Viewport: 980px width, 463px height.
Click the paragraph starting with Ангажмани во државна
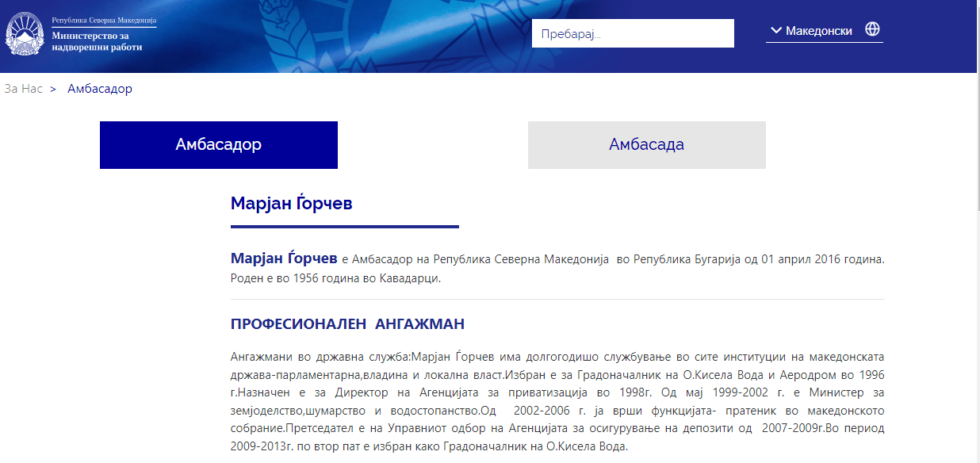click(557, 401)
